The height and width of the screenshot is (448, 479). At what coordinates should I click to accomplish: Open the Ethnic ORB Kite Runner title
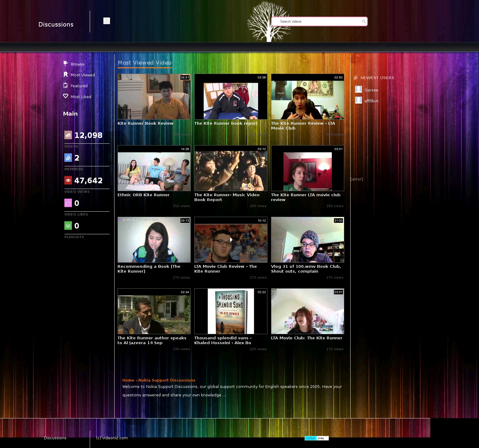144,195
